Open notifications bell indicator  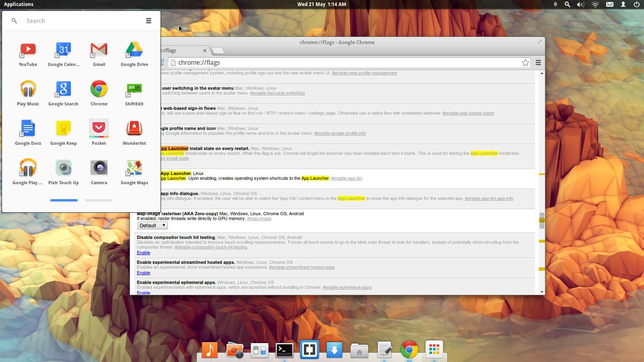pyautogui.click(x=555, y=4)
